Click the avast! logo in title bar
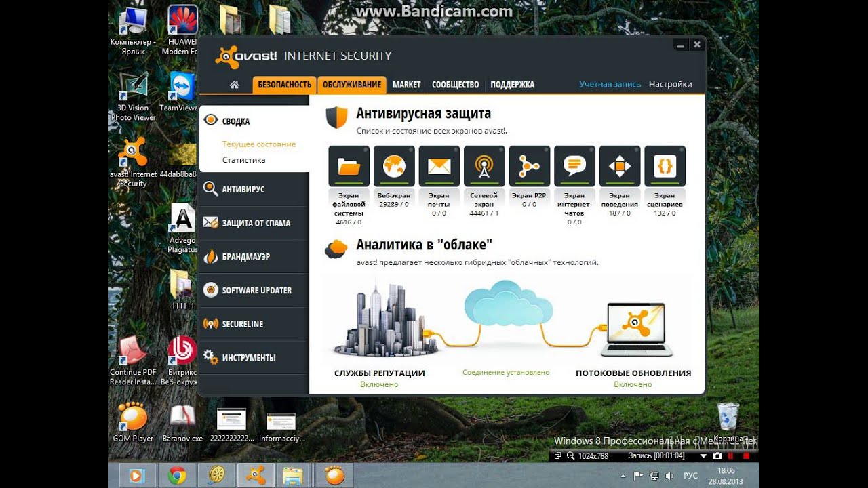This screenshot has height=488, width=868. [x=246, y=56]
